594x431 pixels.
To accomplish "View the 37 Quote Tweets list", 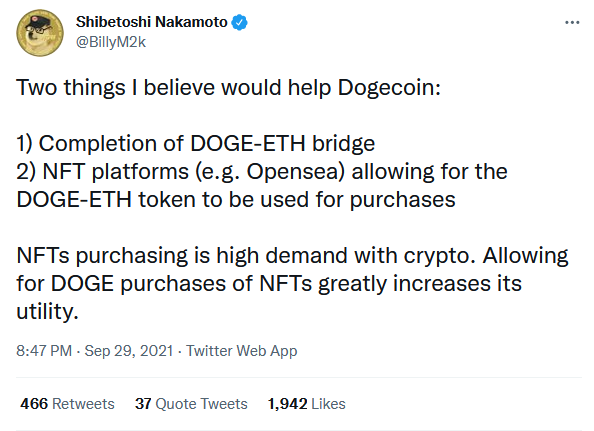I will pos(191,404).
